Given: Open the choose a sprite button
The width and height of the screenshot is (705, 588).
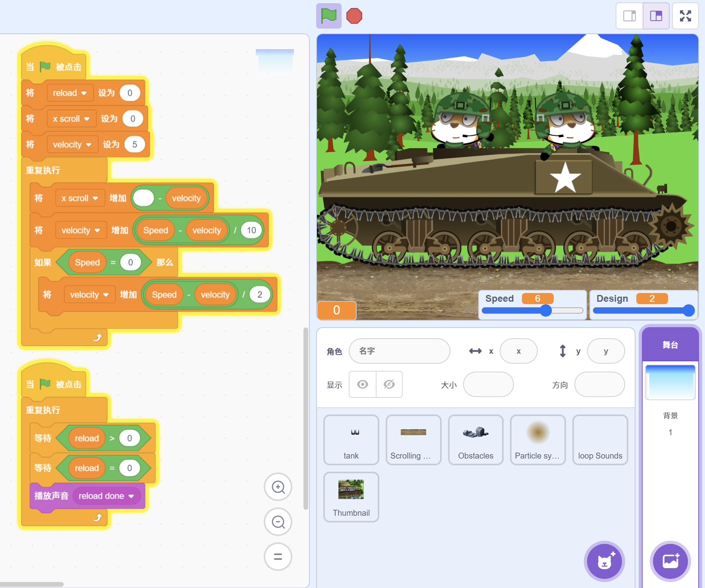Looking at the screenshot, I should [604, 561].
